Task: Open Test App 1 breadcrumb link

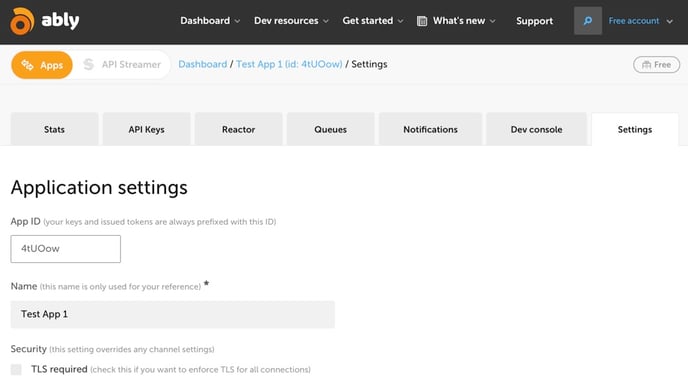Action: click(x=289, y=64)
